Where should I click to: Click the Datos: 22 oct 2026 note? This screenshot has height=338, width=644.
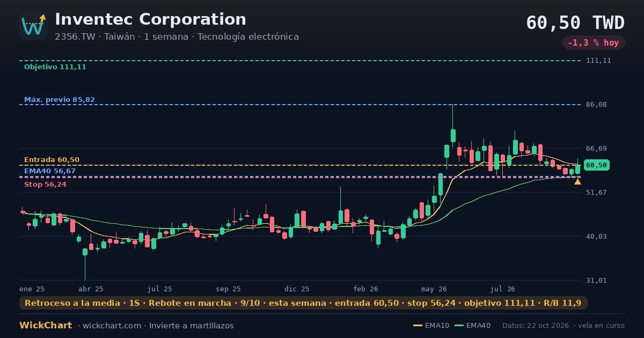click(537, 326)
